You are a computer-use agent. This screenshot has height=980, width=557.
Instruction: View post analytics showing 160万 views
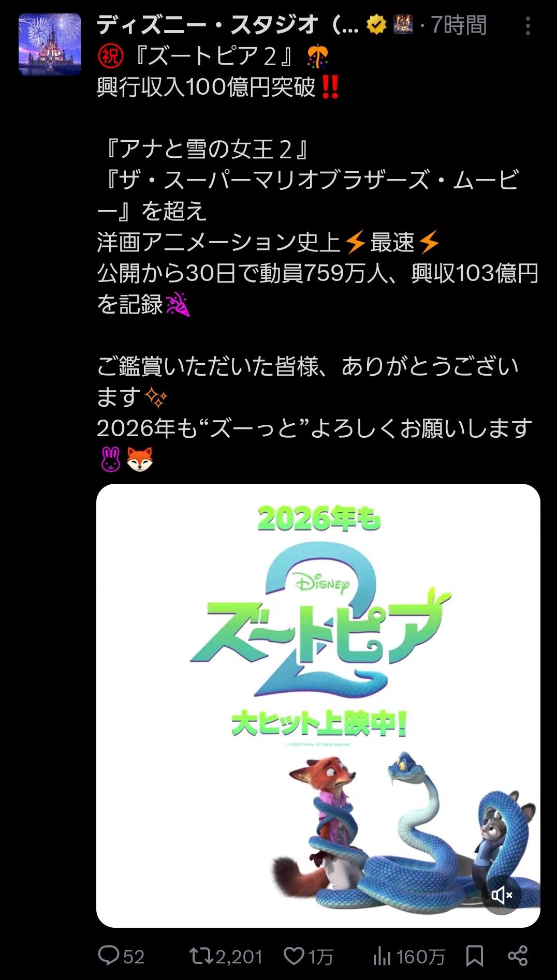408,956
